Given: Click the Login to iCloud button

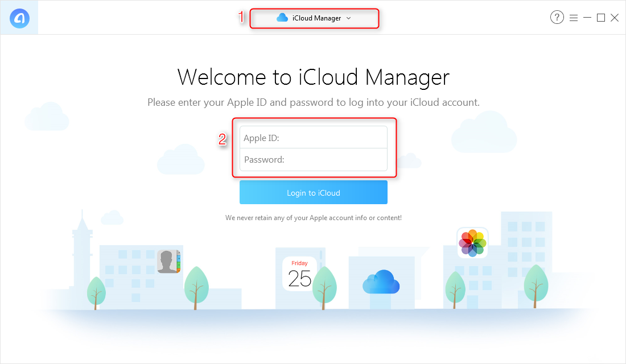Looking at the screenshot, I should (x=314, y=192).
